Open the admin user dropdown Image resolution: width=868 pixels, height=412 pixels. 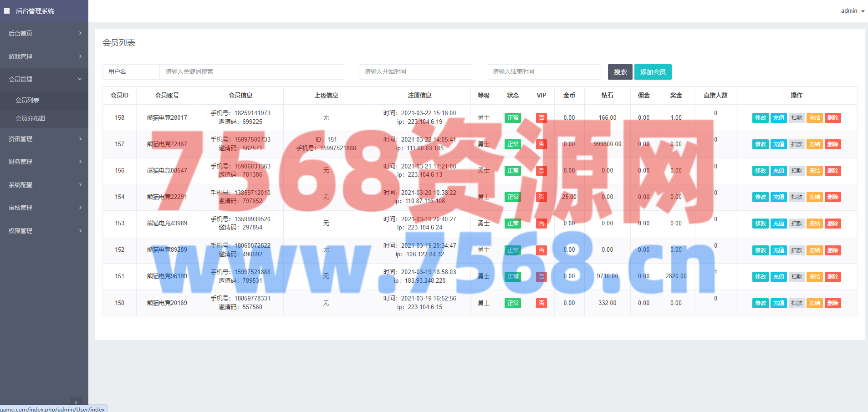(x=852, y=11)
